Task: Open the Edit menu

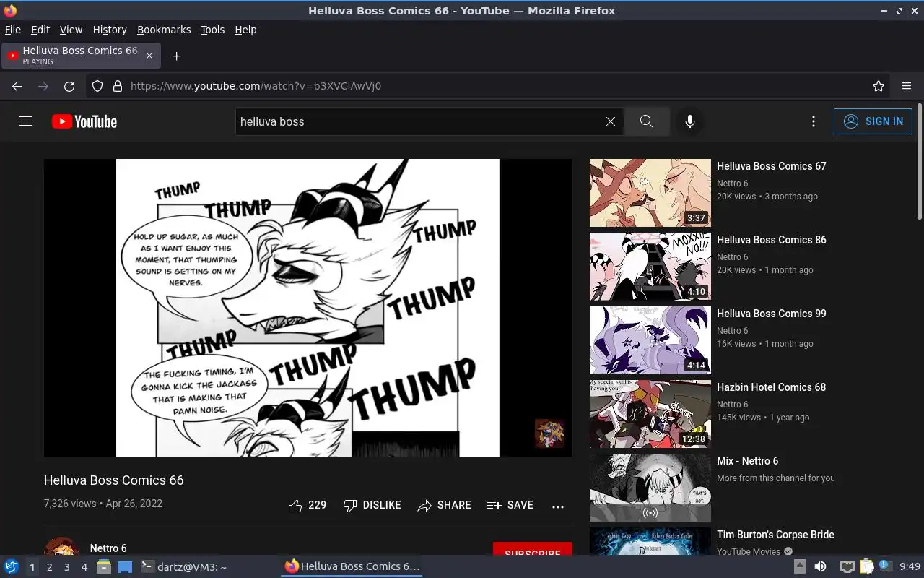Action: pos(40,30)
